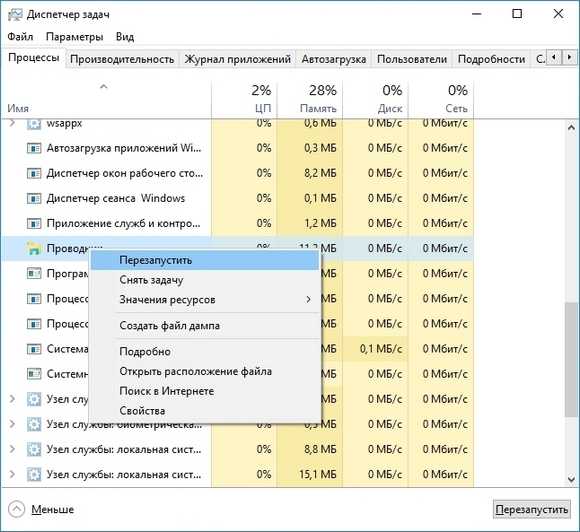
Task: Click the scrollbar down arrow
Action: (x=571, y=480)
